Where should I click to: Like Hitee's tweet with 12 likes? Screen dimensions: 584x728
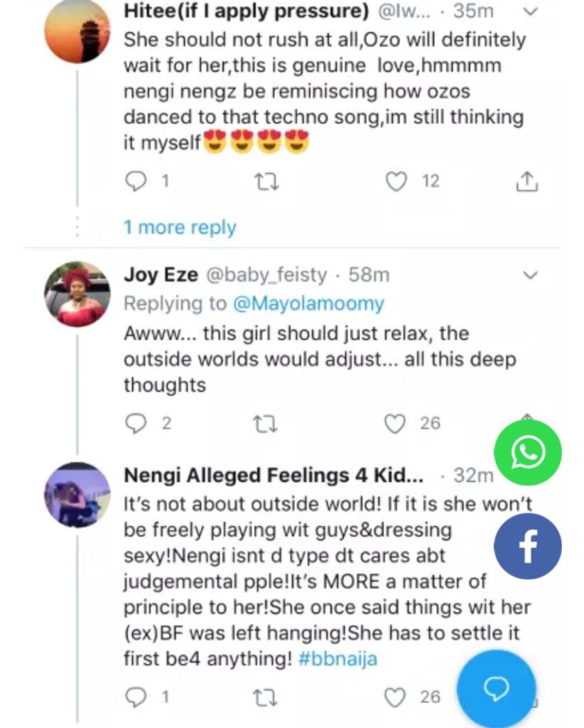click(396, 182)
